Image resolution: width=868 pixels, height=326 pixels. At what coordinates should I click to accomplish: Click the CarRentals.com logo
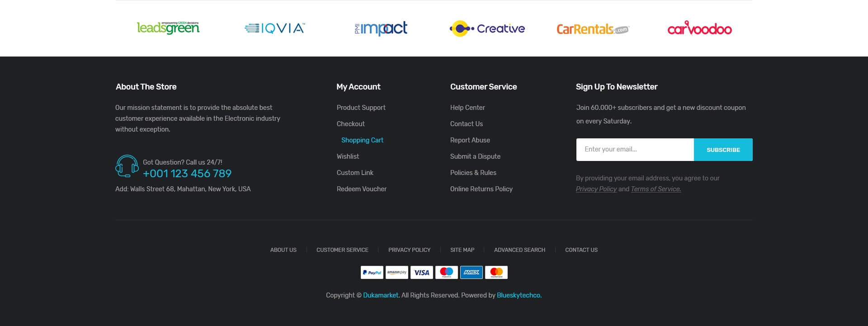coord(593,29)
